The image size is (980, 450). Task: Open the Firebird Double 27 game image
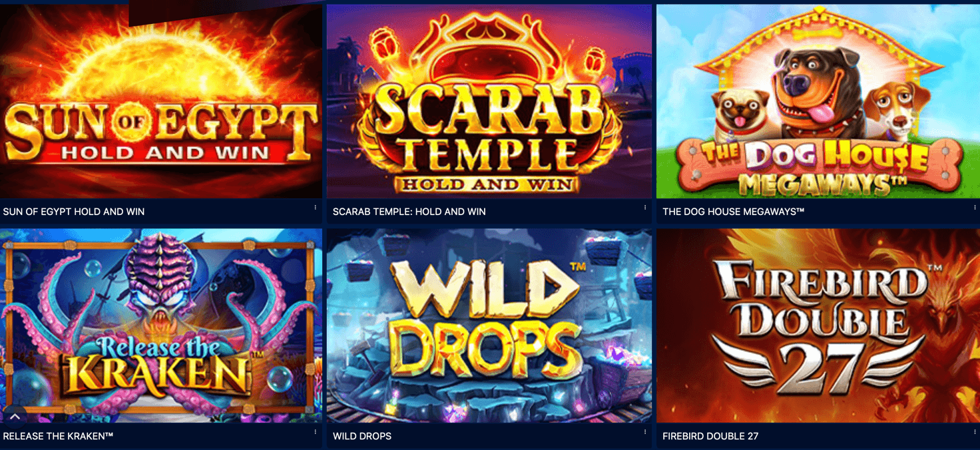tap(818, 326)
